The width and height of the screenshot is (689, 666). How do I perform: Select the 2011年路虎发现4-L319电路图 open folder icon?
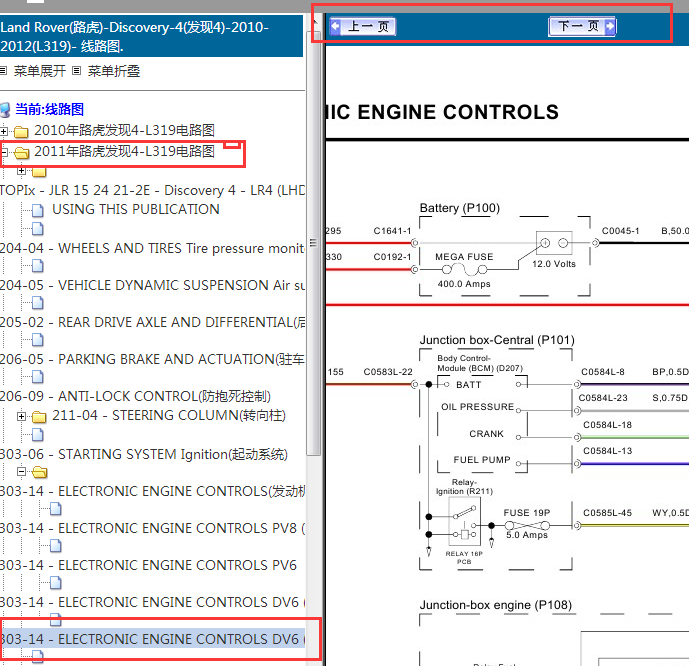21,152
